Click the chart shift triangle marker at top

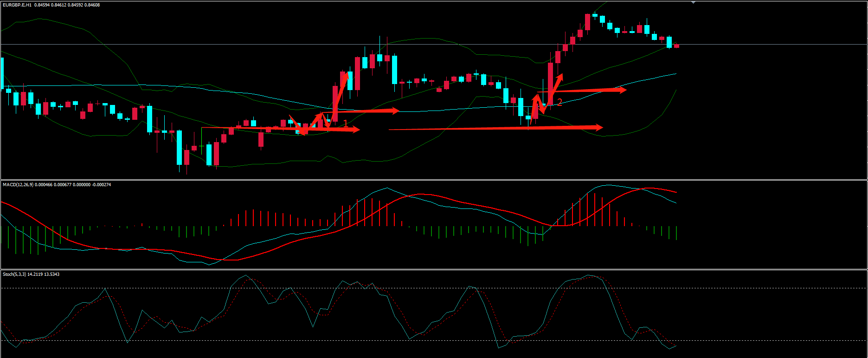pyautogui.click(x=694, y=3)
